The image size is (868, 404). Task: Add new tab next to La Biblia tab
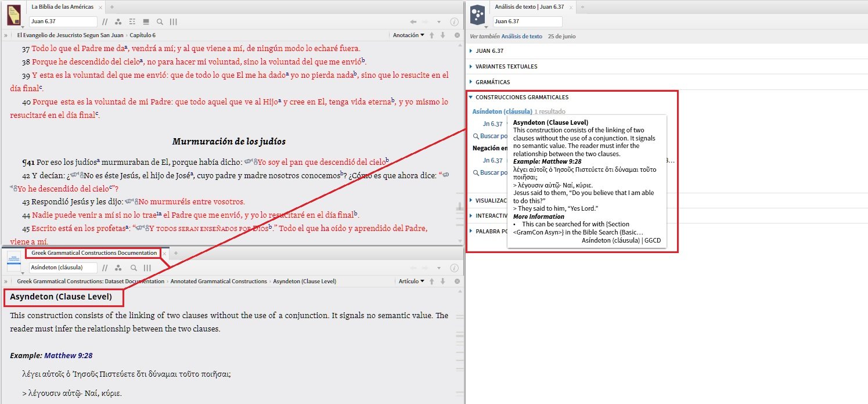(x=112, y=6)
